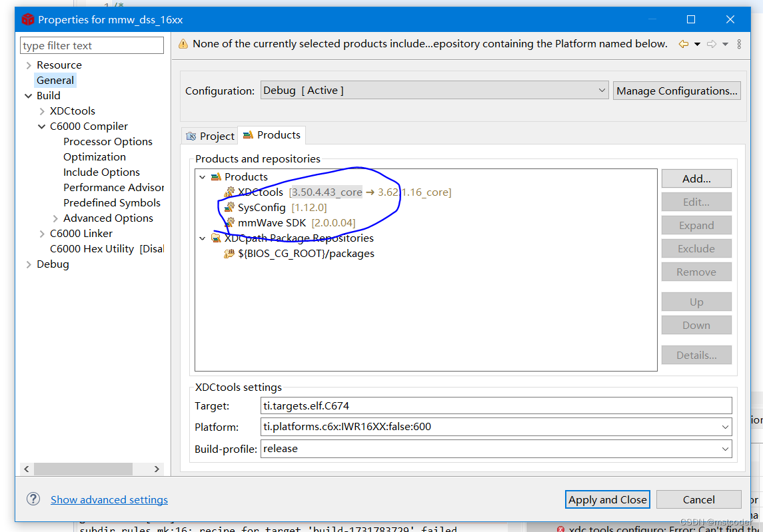Select General in the sidebar tree
The width and height of the screenshot is (763, 532).
pos(55,81)
